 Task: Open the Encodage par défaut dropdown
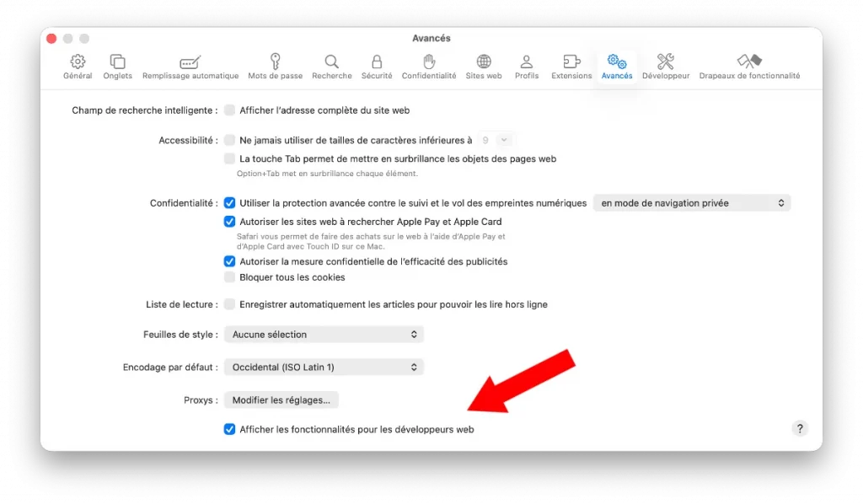pos(324,367)
